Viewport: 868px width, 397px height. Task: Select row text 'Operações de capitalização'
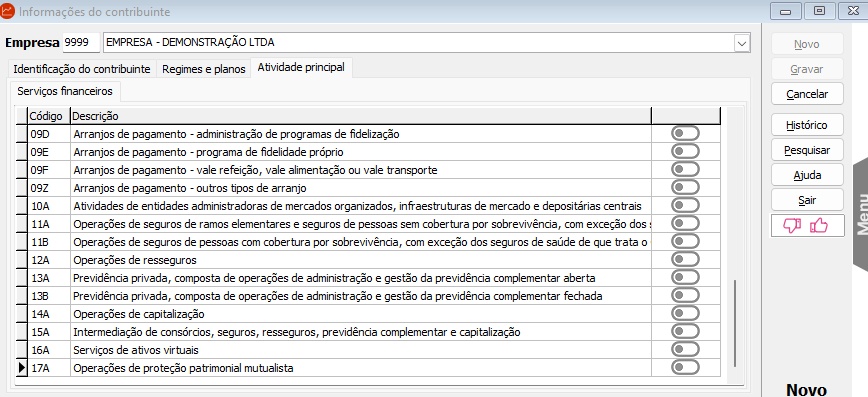point(138,314)
